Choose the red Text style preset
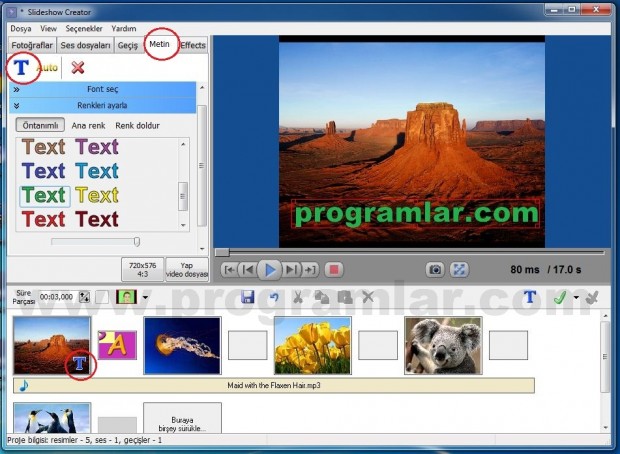 click(43, 219)
